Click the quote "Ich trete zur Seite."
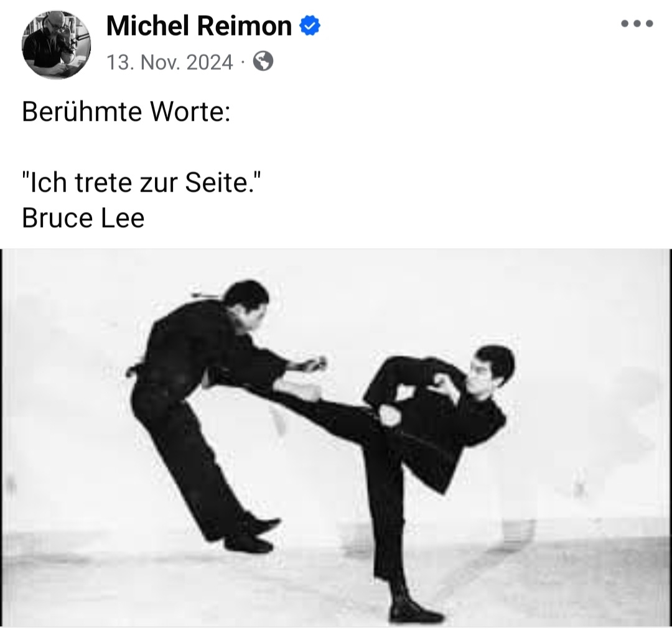This screenshot has height=630, width=672. pyautogui.click(x=141, y=182)
